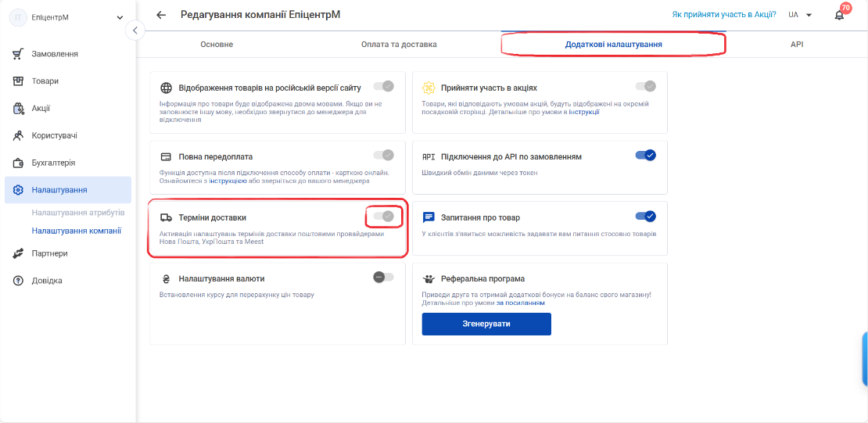Go back using the left arrow icon
868x423 pixels.
tap(161, 15)
